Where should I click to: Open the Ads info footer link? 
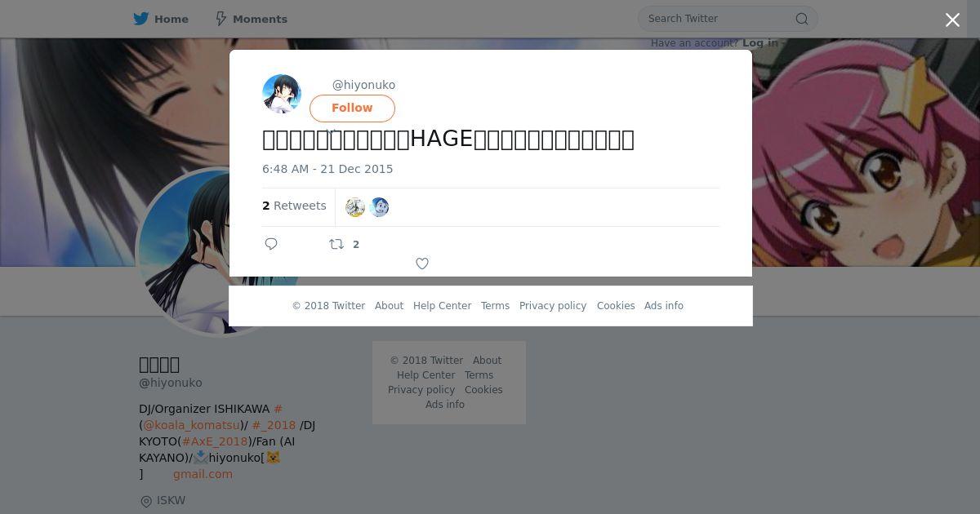click(x=664, y=306)
